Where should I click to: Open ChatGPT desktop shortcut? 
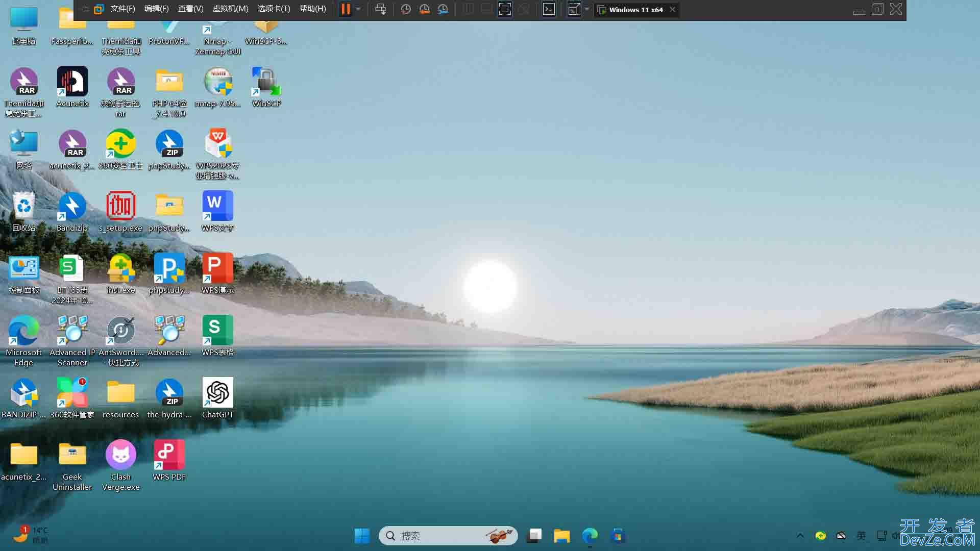point(217,391)
